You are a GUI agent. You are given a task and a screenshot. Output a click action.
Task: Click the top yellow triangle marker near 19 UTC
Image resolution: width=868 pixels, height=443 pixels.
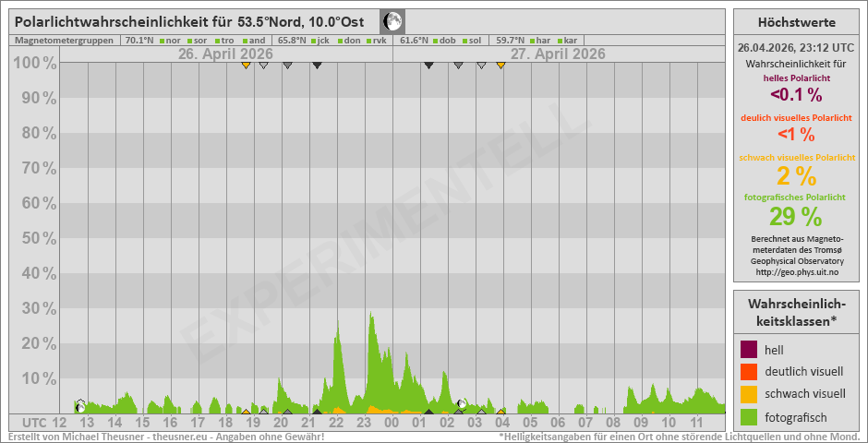pos(246,66)
